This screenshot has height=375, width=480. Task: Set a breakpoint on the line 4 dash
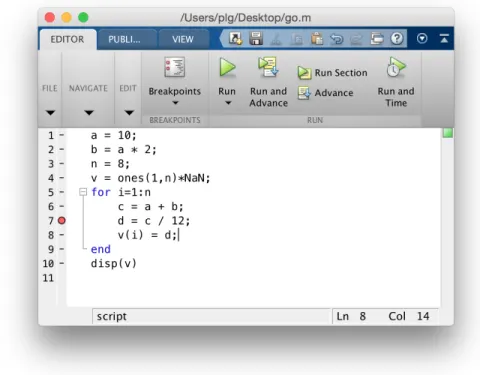tap(62, 178)
